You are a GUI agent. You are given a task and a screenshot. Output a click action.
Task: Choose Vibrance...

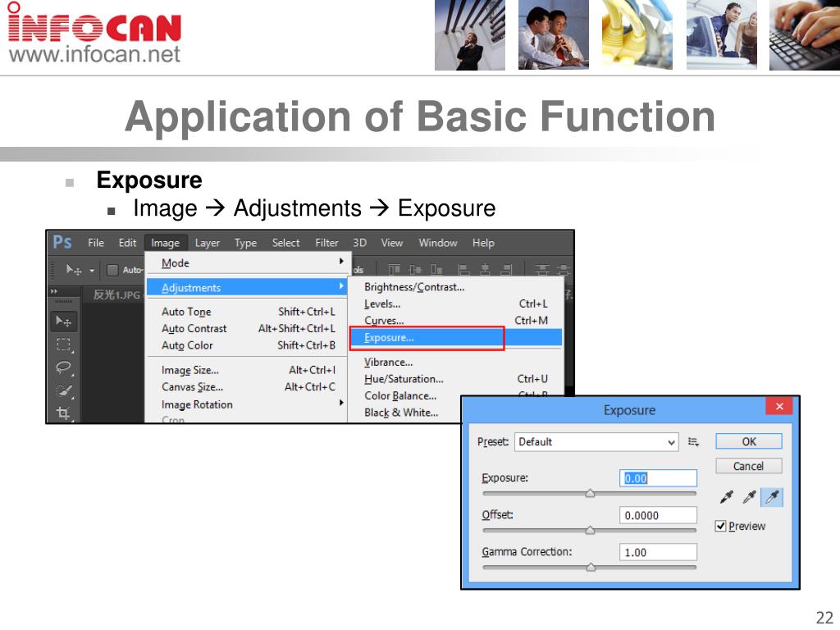tap(455, 362)
